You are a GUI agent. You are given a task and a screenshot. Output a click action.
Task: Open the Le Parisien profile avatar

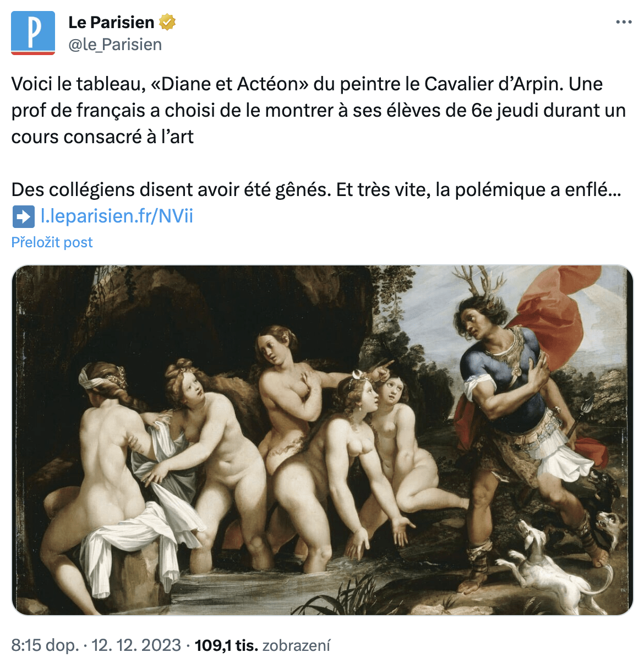[x=33, y=33]
